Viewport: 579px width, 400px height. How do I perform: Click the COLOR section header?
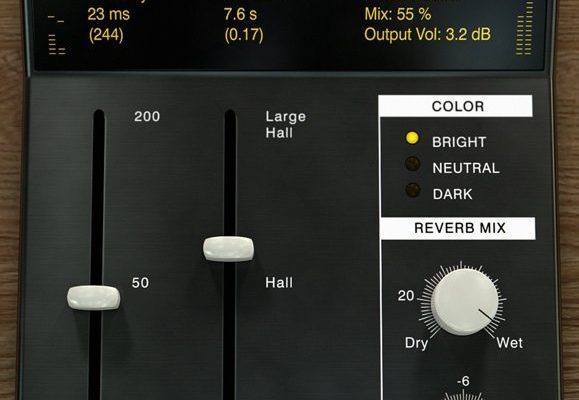[x=456, y=106]
